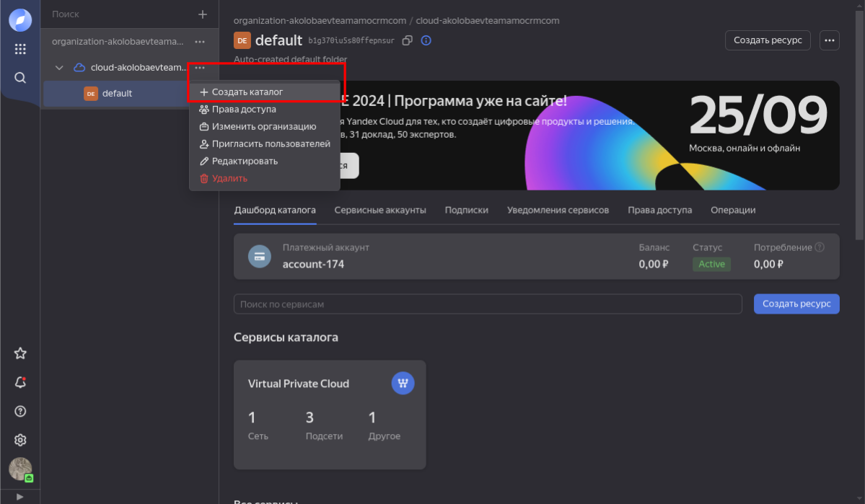Click the info icon beside folder ID
This screenshot has height=504, width=865.
426,40
